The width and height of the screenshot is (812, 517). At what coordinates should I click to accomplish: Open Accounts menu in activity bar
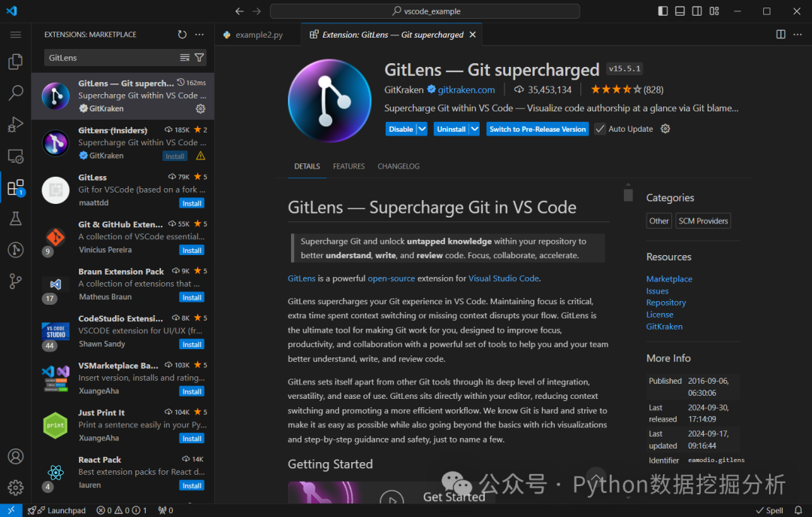point(16,456)
